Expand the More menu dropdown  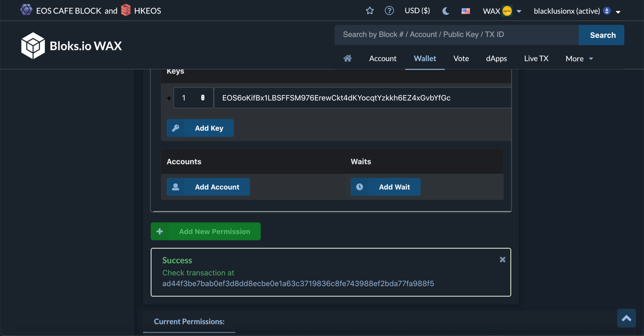pos(579,59)
